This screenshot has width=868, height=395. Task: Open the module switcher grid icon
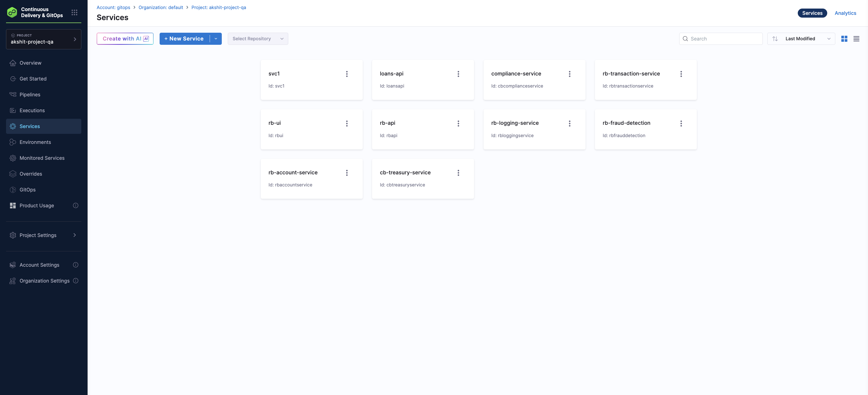coord(75,13)
